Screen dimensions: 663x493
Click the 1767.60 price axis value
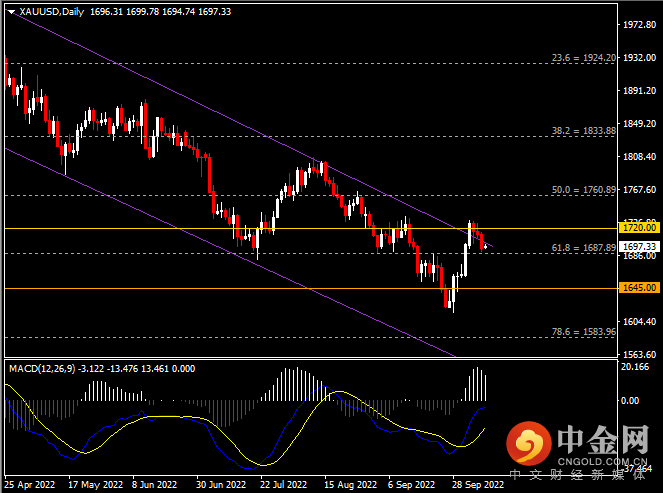640,189
